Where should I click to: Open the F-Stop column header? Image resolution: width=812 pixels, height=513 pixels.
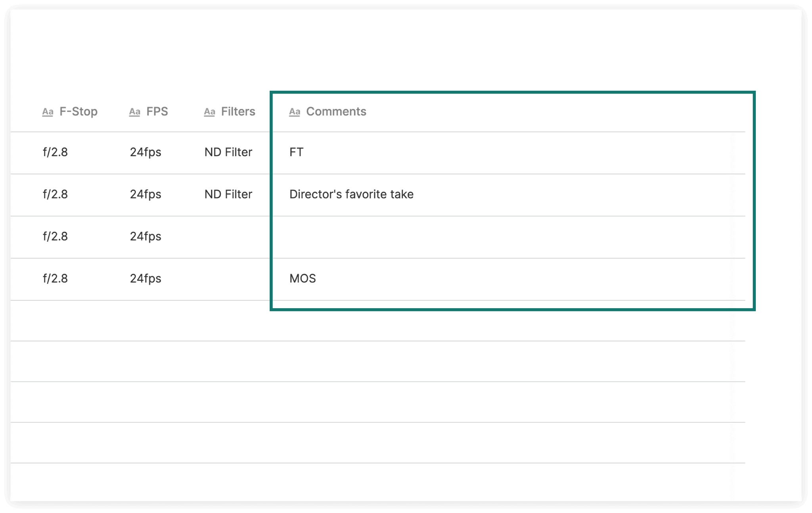[x=78, y=112]
